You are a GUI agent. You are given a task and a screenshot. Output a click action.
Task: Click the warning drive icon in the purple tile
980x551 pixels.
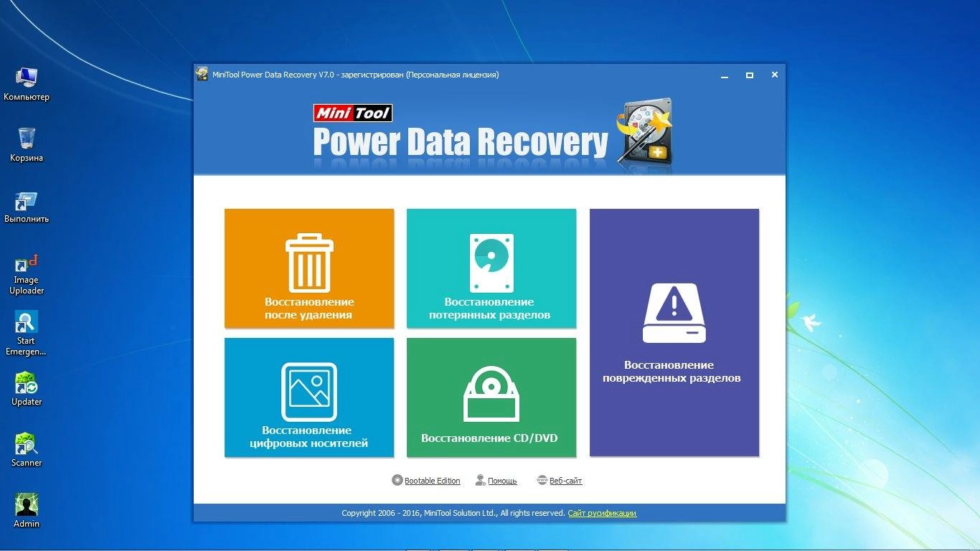tap(674, 313)
